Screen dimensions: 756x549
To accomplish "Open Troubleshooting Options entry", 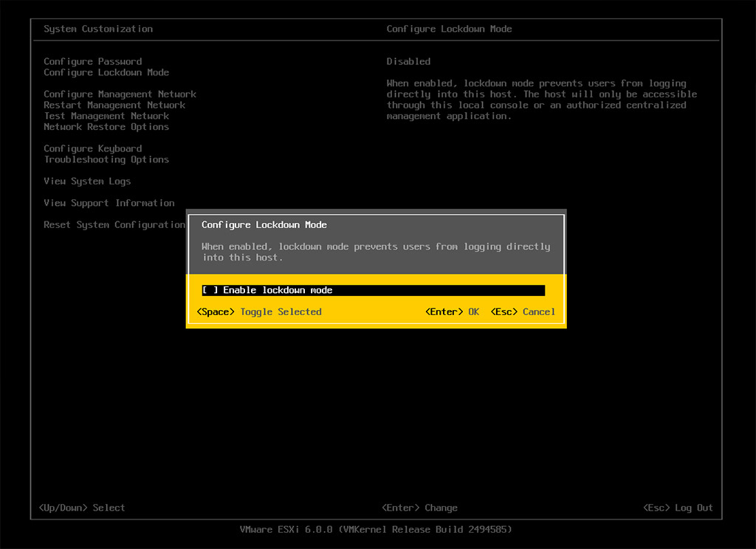I will [x=106, y=159].
